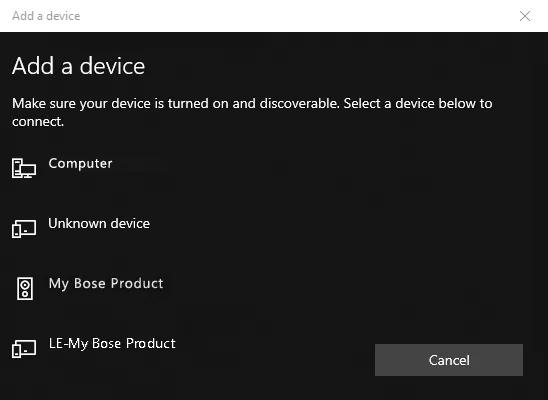Click the Computer device icon
Screen dimensions: 548x400
click(24, 168)
